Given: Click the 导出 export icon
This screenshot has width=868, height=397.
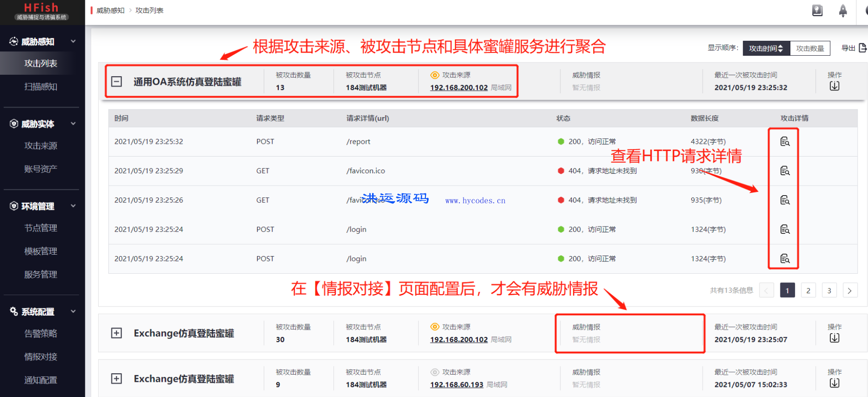Looking at the screenshot, I should pyautogui.click(x=862, y=48).
